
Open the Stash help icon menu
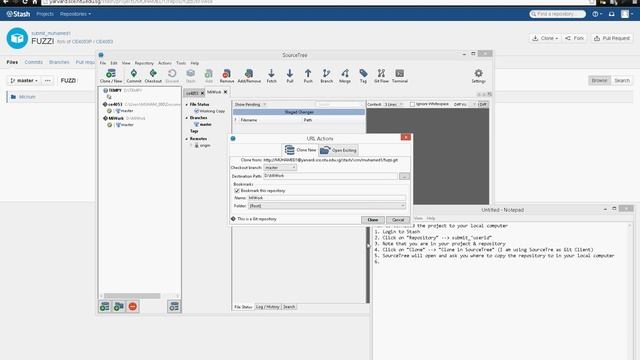point(597,14)
